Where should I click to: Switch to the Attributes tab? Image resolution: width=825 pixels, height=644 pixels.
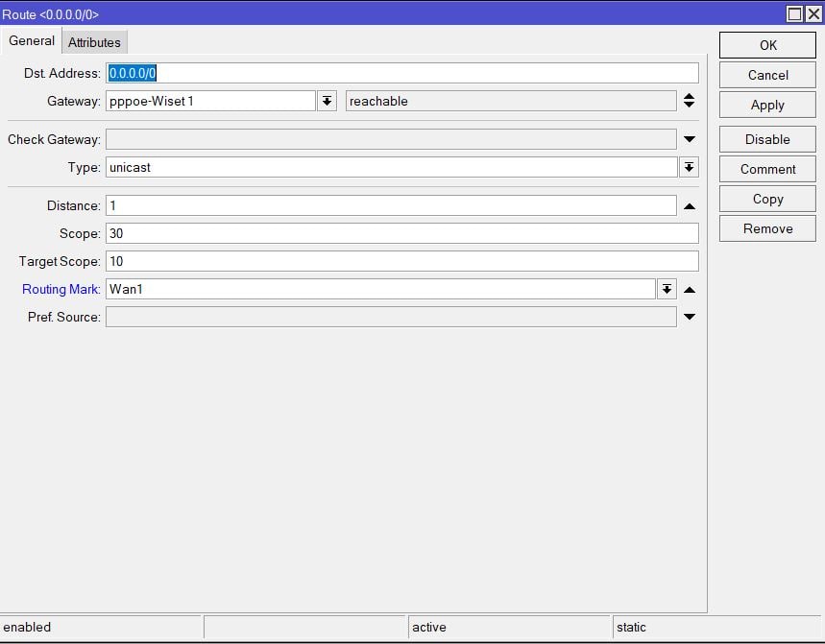click(x=94, y=42)
